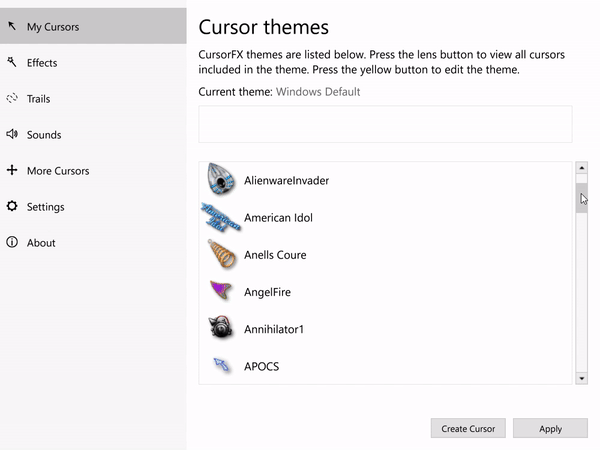The height and width of the screenshot is (450, 600).
Task: Select the APOCS theme entry
Action: [x=385, y=366]
